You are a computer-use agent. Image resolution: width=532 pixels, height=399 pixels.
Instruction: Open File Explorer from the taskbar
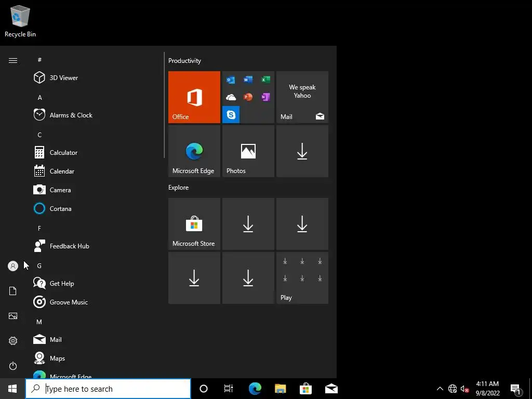tap(280, 389)
